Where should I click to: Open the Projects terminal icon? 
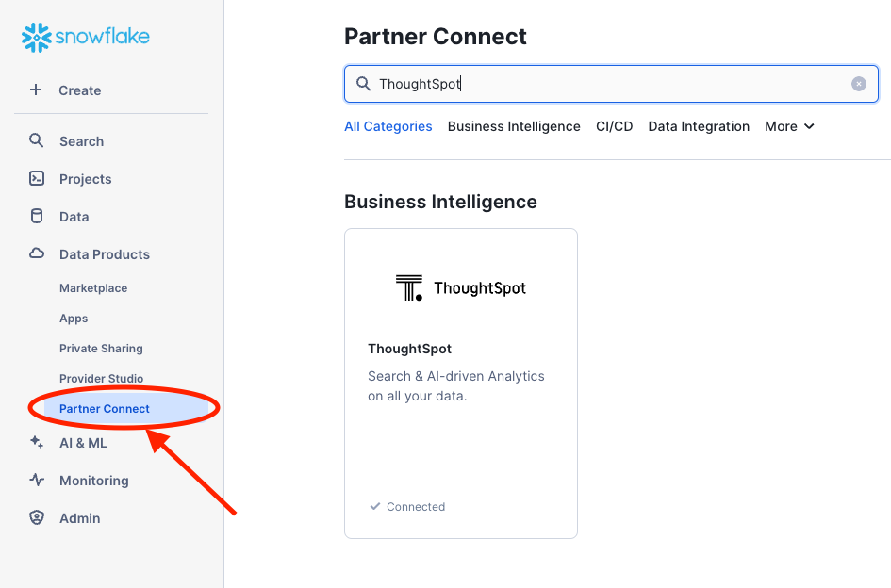point(37,179)
